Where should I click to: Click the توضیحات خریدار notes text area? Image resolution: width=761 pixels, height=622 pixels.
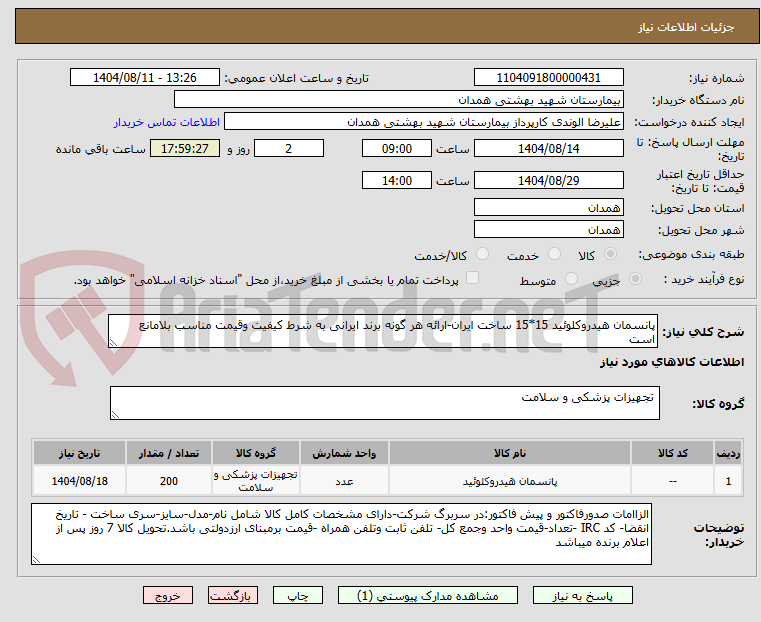coord(341,534)
